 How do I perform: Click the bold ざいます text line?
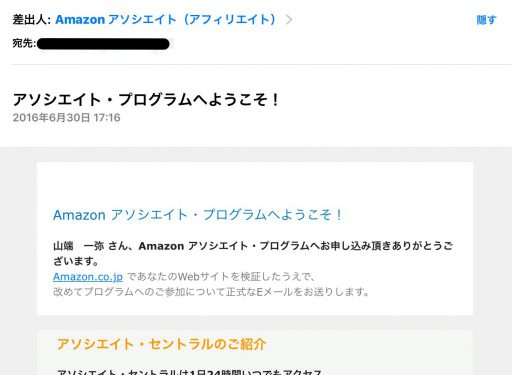click(x=75, y=261)
